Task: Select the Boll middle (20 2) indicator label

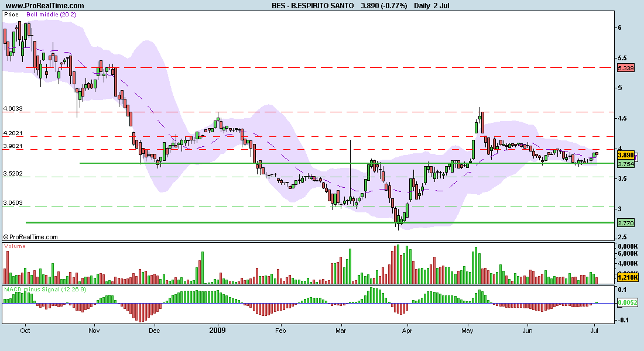Action: click(x=52, y=15)
